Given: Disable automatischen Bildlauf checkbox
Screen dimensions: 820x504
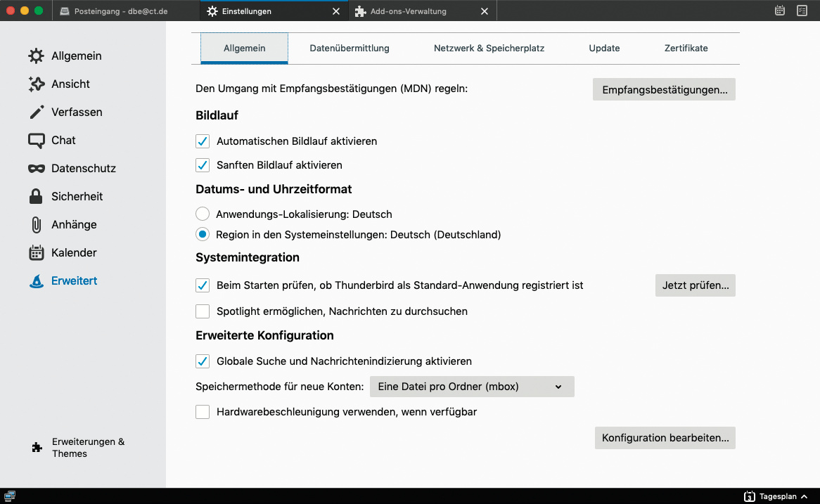Looking at the screenshot, I should pyautogui.click(x=203, y=141).
